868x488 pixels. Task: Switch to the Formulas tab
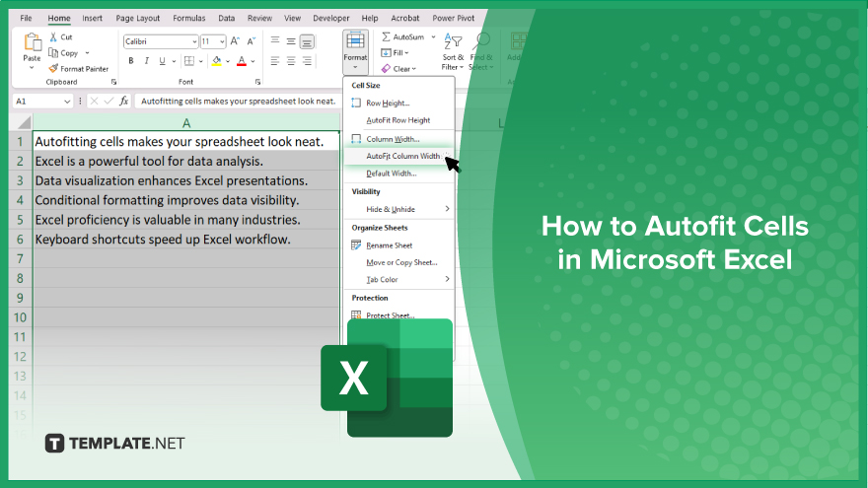(188, 18)
